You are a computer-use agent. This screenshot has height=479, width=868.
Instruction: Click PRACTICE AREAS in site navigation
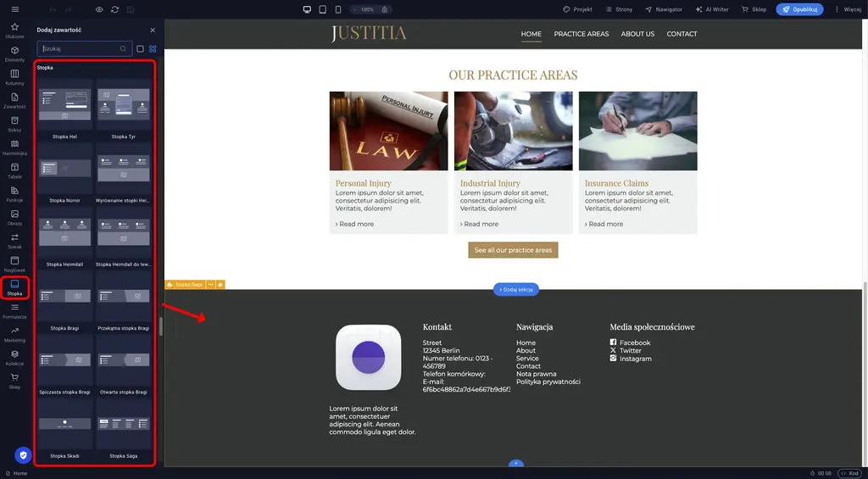[x=581, y=34]
